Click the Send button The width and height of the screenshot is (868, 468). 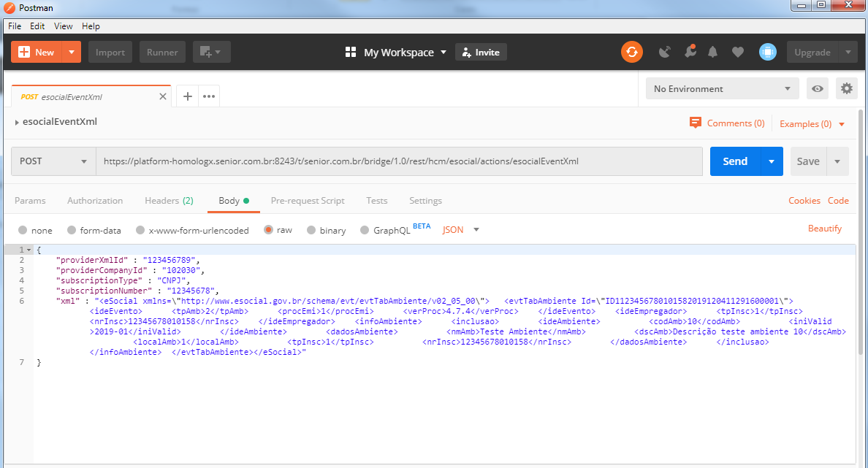pos(735,161)
